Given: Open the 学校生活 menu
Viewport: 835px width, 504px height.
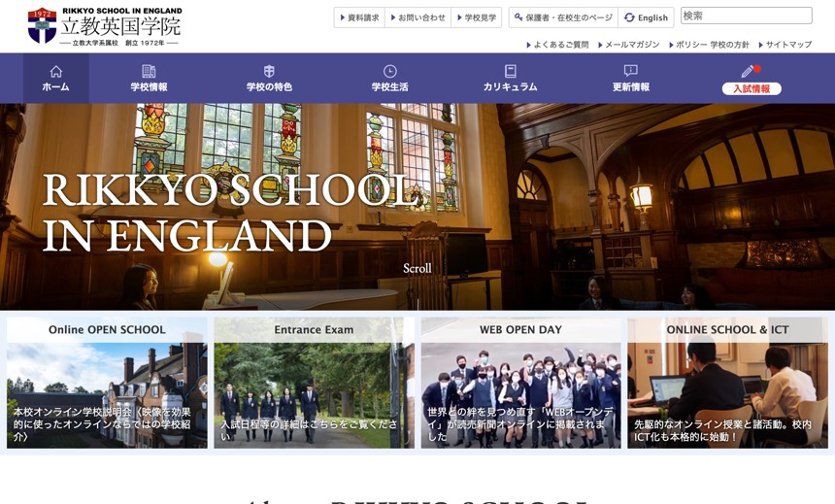Looking at the screenshot, I should click(x=389, y=79).
